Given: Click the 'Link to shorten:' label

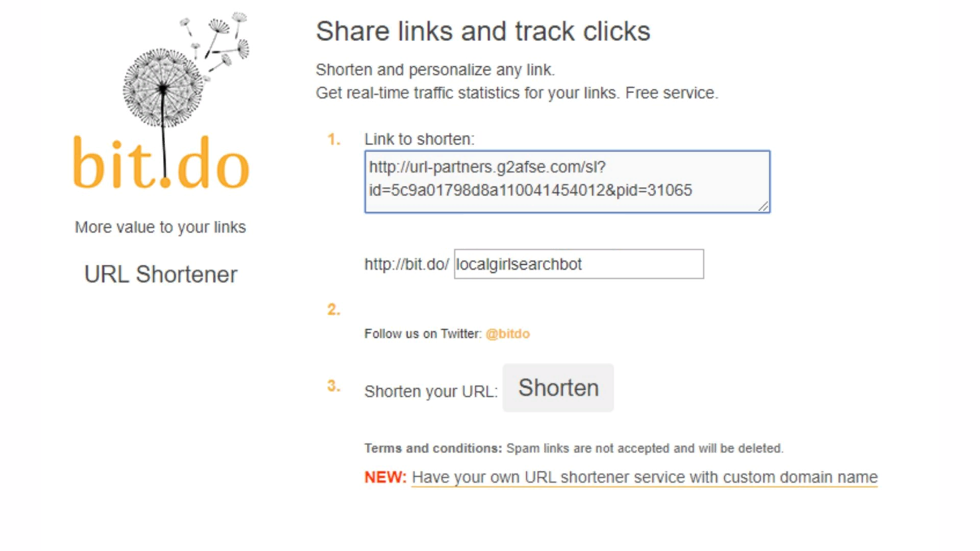Looking at the screenshot, I should 419,139.
